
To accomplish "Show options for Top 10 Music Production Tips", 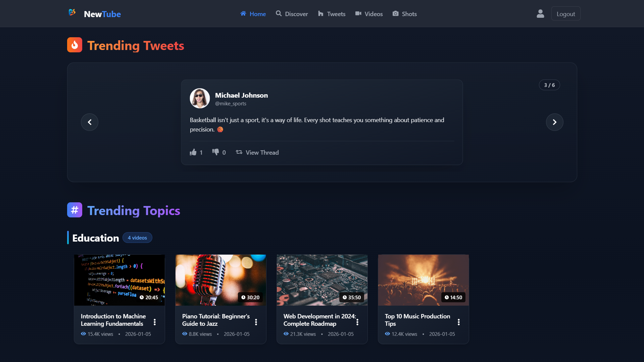I will pos(459,322).
